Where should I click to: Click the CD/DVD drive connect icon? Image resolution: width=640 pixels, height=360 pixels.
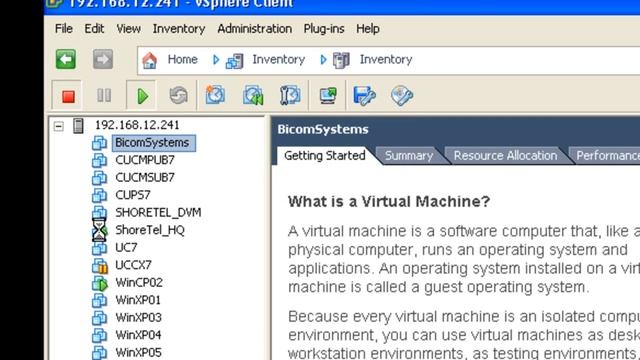point(402,96)
